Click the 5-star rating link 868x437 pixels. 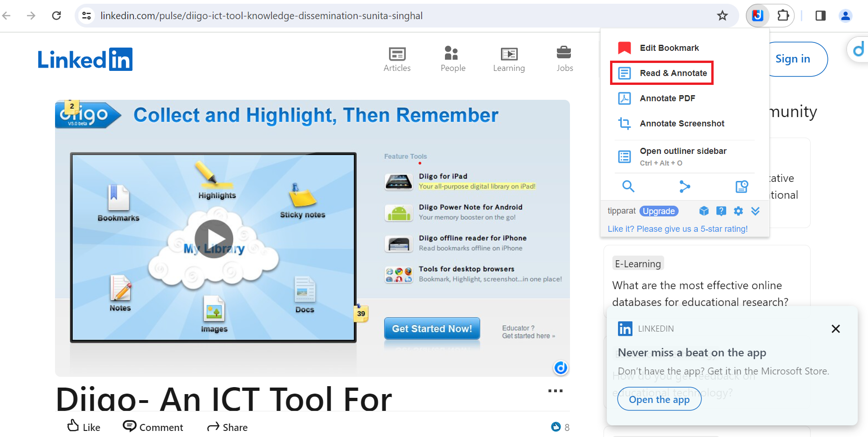677,229
